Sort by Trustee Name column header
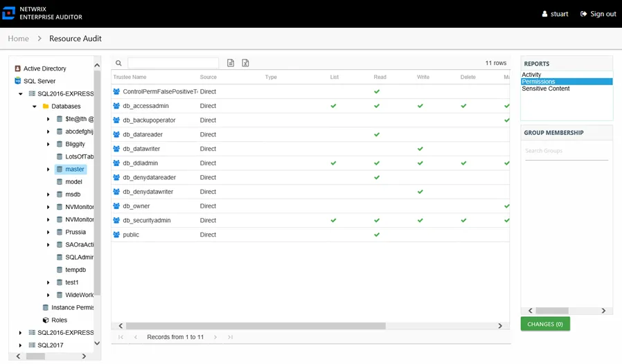Viewport: 622px width, 364px height. click(130, 77)
